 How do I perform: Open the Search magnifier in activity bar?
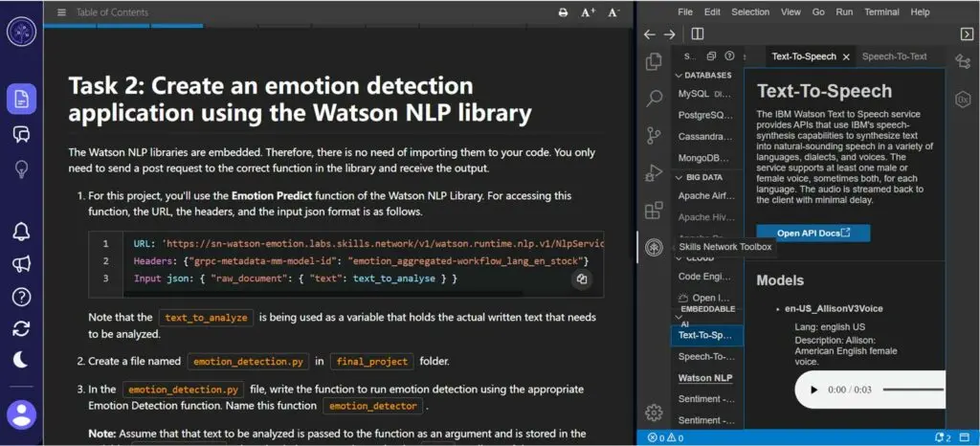pos(654,98)
